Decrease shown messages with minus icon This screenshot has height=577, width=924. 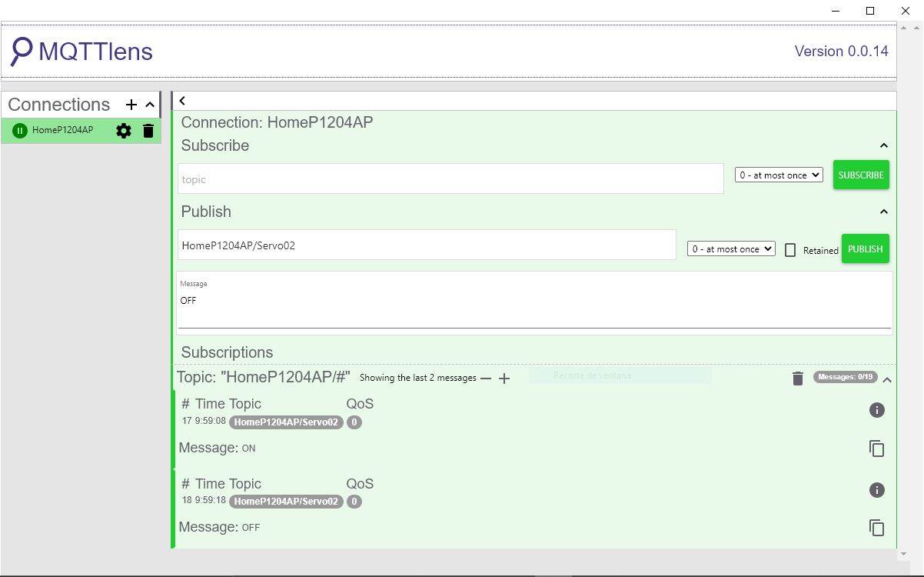(486, 378)
